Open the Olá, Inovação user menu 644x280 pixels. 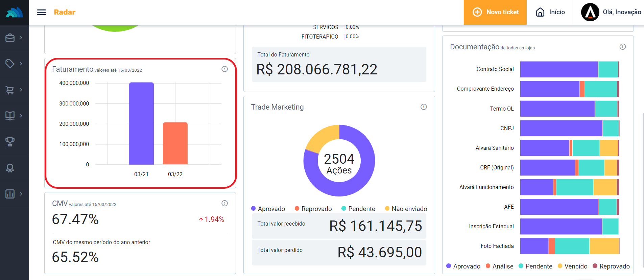tap(611, 12)
